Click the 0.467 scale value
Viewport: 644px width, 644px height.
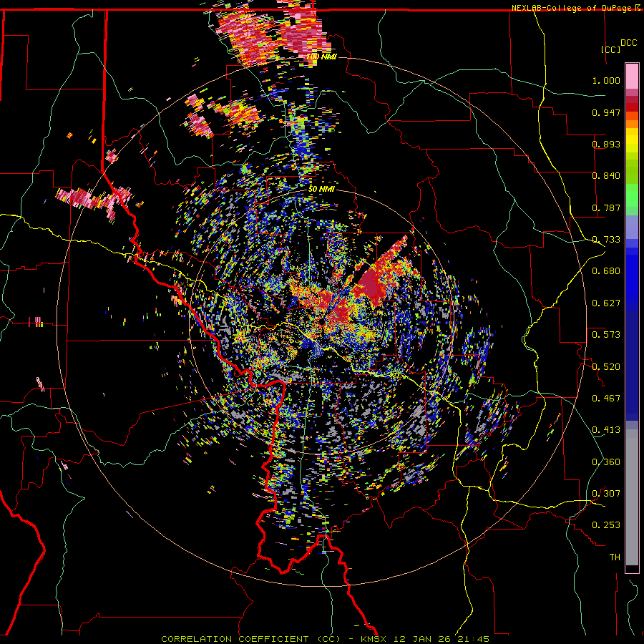point(606,399)
